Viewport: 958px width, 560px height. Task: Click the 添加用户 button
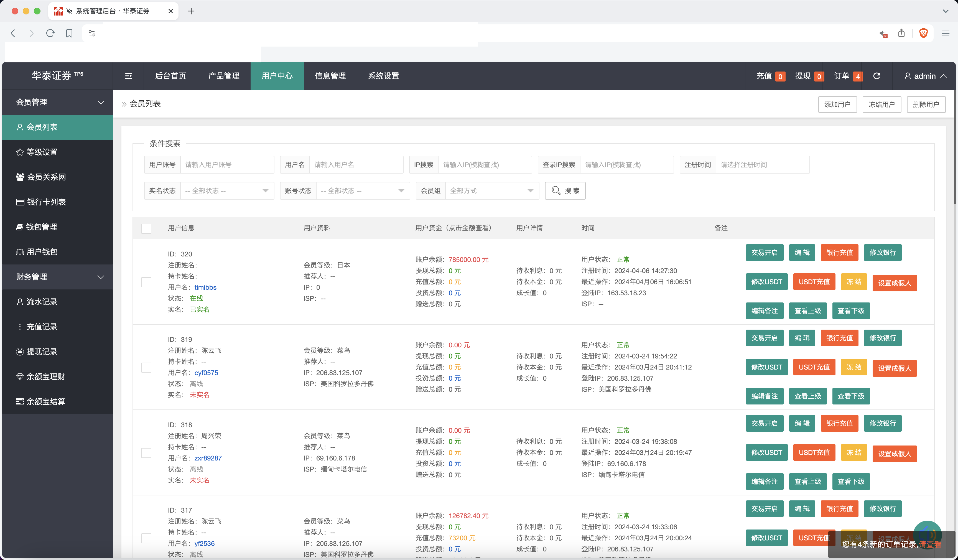tap(837, 103)
